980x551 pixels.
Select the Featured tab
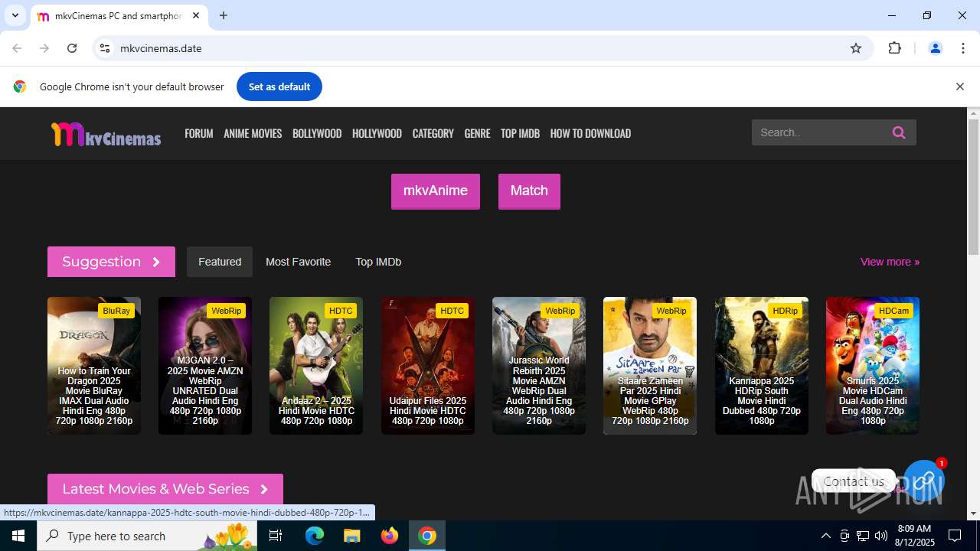[220, 262]
